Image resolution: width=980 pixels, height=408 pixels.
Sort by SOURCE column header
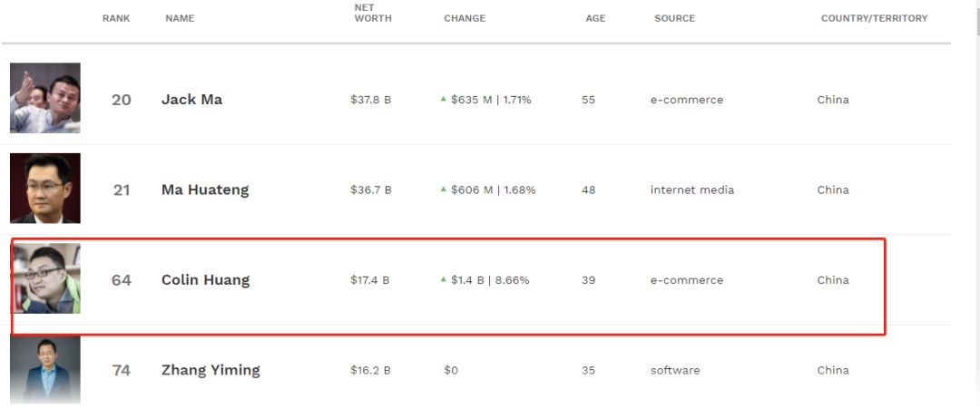[x=674, y=18]
